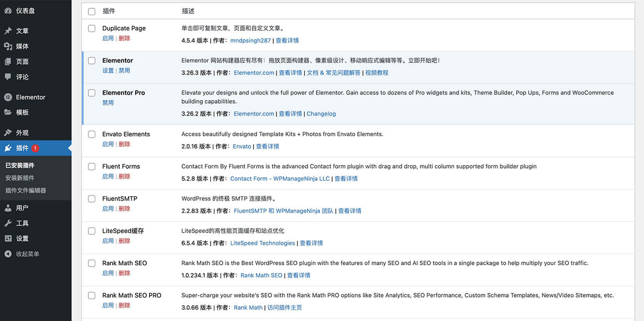Image resolution: width=644 pixels, height=321 pixels.
Task: Click the Posts pushpin icon
Action: click(x=8, y=31)
